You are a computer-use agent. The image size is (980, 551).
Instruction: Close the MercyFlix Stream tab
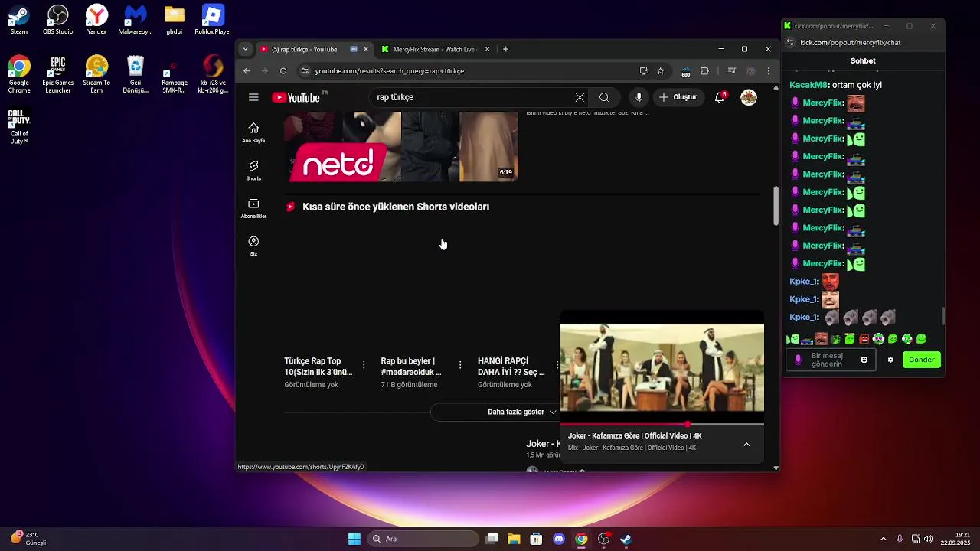pos(487,49)
